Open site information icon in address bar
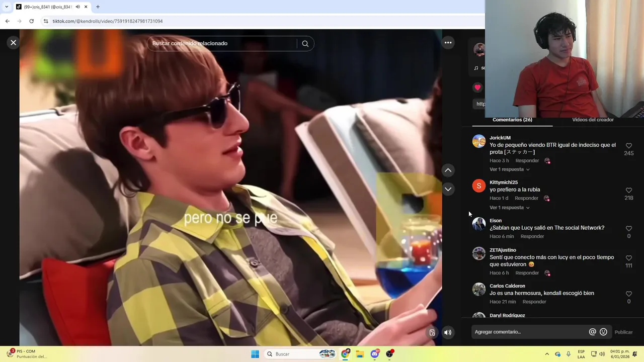This screenshot has height=362, width=644. [x=46, y=21]
